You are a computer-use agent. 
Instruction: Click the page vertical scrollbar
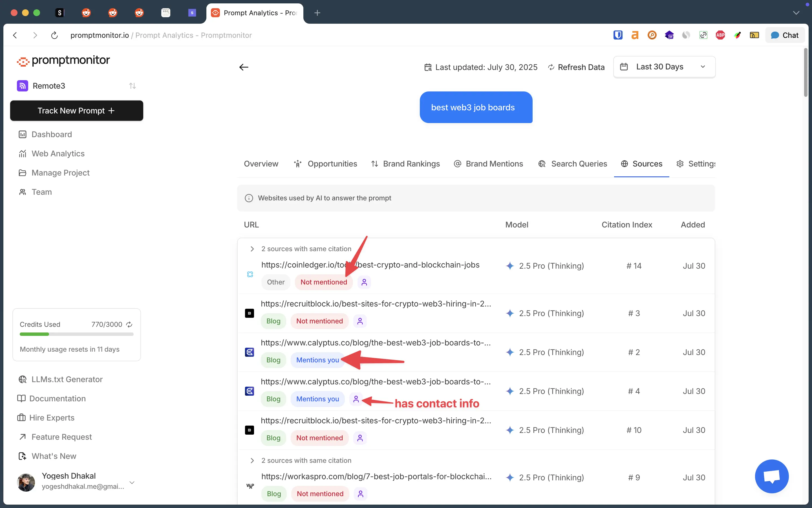point(806,72)
